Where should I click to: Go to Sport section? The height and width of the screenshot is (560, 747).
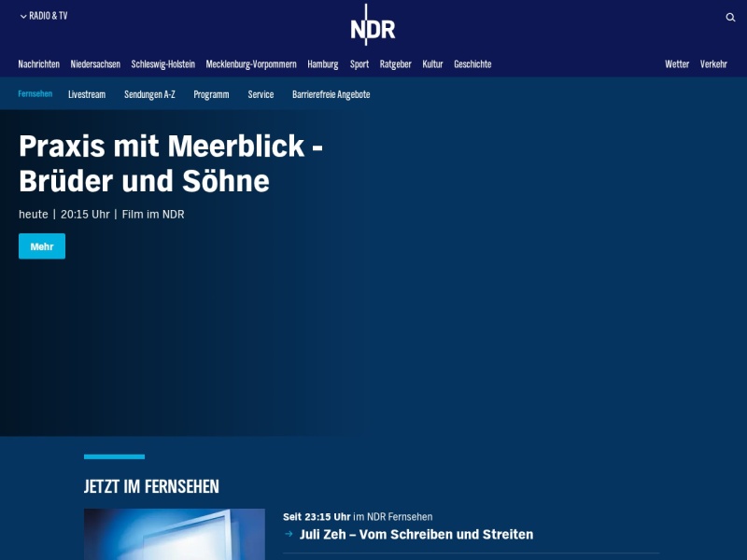click(359, 64)
